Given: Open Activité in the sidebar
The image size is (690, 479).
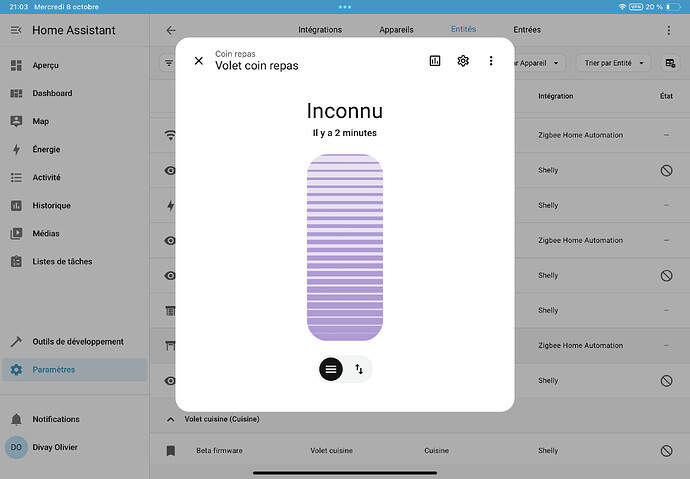Looking at the screenshot, I should (74, 177).
